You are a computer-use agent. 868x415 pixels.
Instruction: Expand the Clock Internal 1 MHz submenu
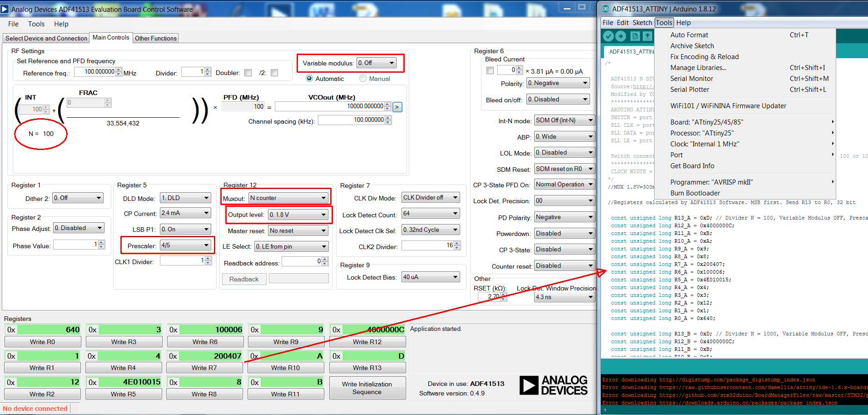[x=745, y=144]
